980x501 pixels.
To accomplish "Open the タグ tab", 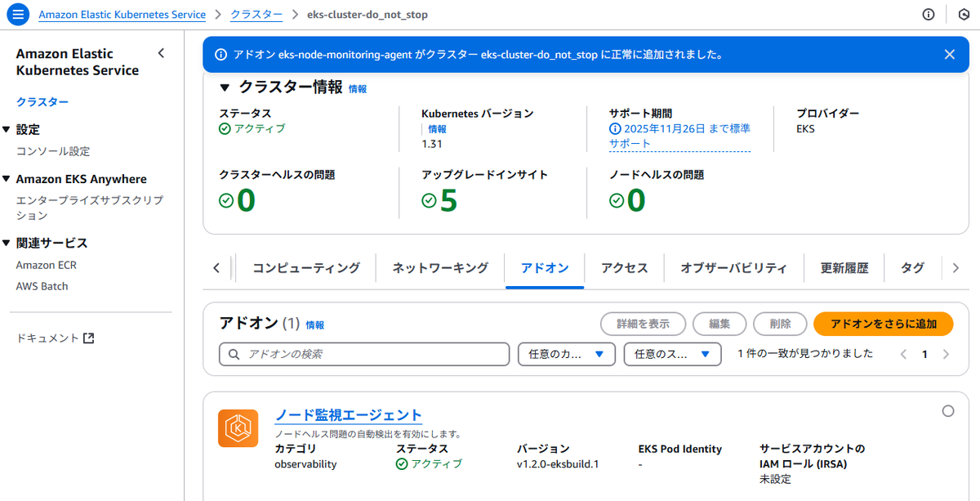I will (x=912, y=268).
